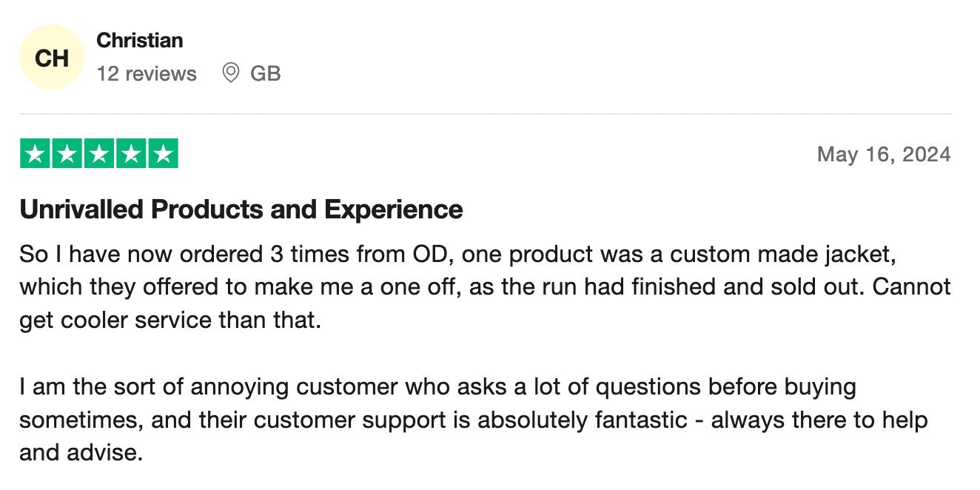Screen dimensions: 980x490
Task: View Christian's 12 reviews count
Action: point(147,73)
